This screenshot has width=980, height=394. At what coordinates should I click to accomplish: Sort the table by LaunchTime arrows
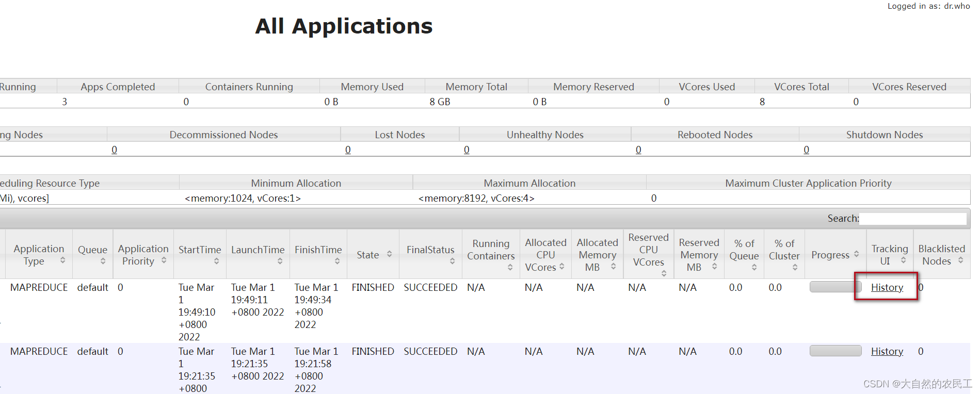(280, 261)
